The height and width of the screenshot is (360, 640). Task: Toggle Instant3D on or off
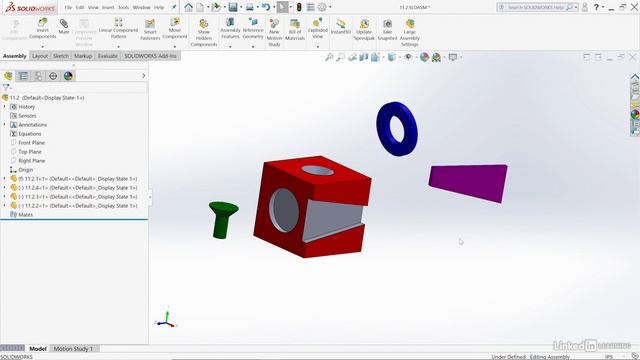tap(341, 27)
